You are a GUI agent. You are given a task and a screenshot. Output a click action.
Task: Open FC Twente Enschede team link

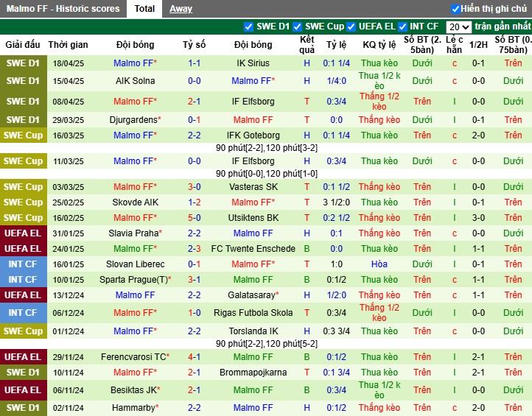253,249
